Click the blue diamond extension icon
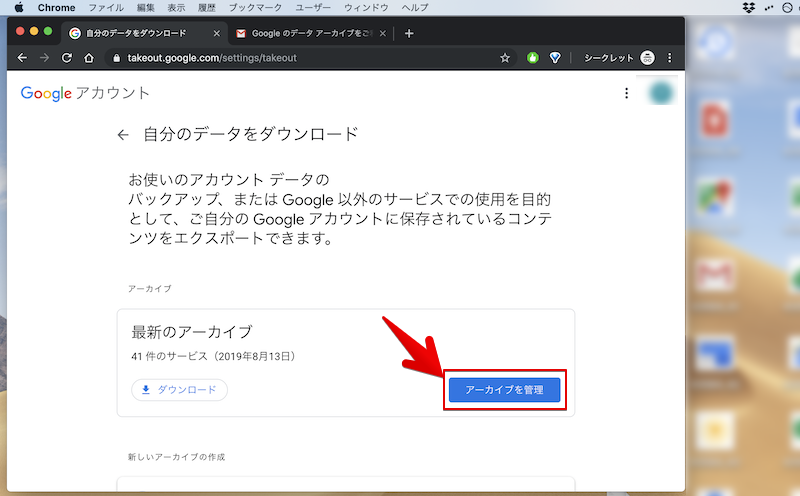The image size is (800, 496). tap(556, 58)
